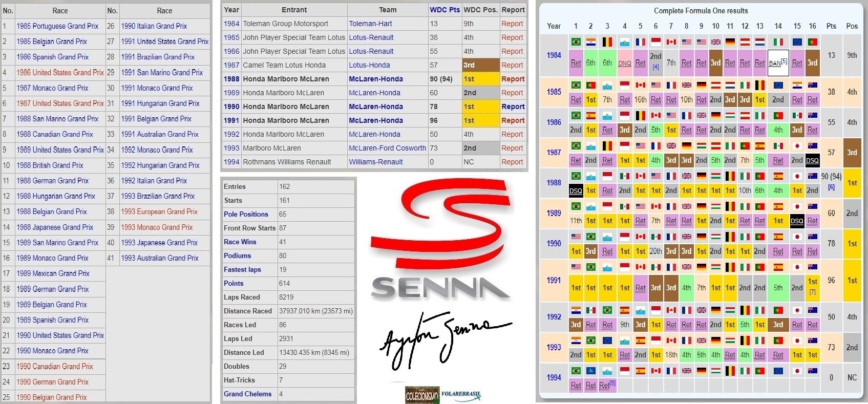Click the Mexico flag in the 1986 row
868x404 pixels.
(797, 116)
